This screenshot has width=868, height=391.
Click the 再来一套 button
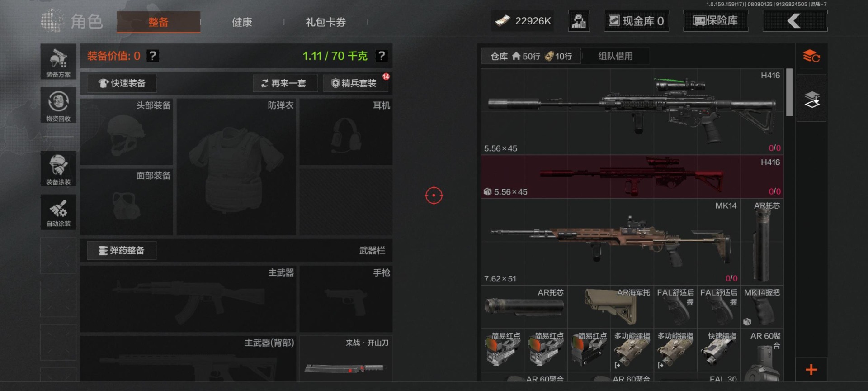(285, 83)
